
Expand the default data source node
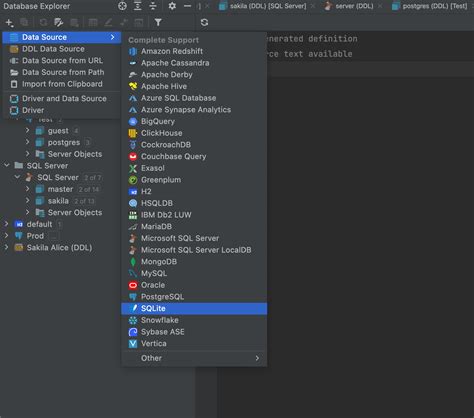coord(7,224)
